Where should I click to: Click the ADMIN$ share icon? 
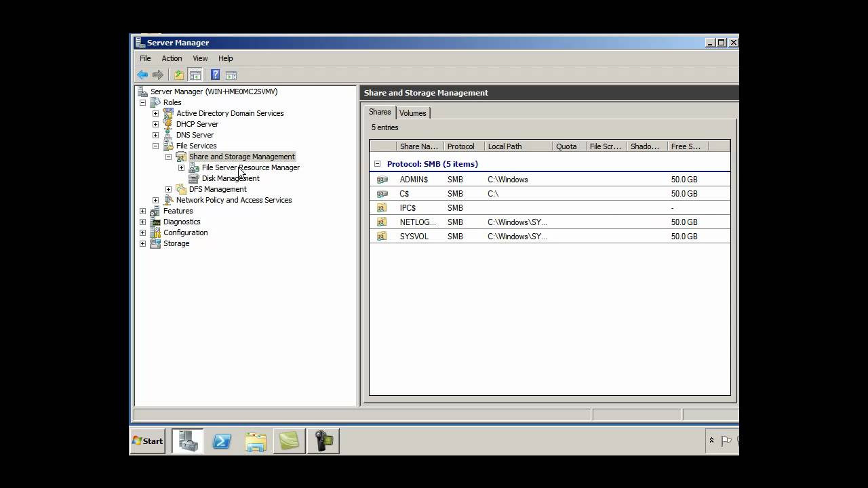[x=382, y=180]
